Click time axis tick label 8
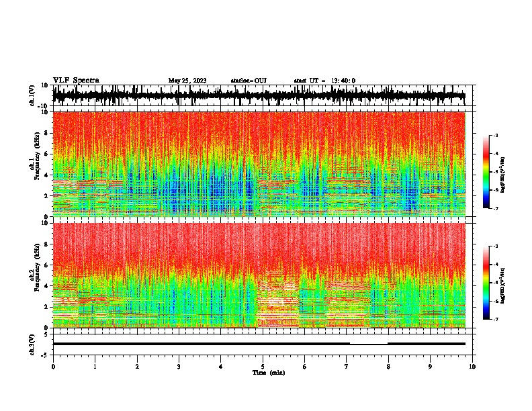 click(388, 366)
